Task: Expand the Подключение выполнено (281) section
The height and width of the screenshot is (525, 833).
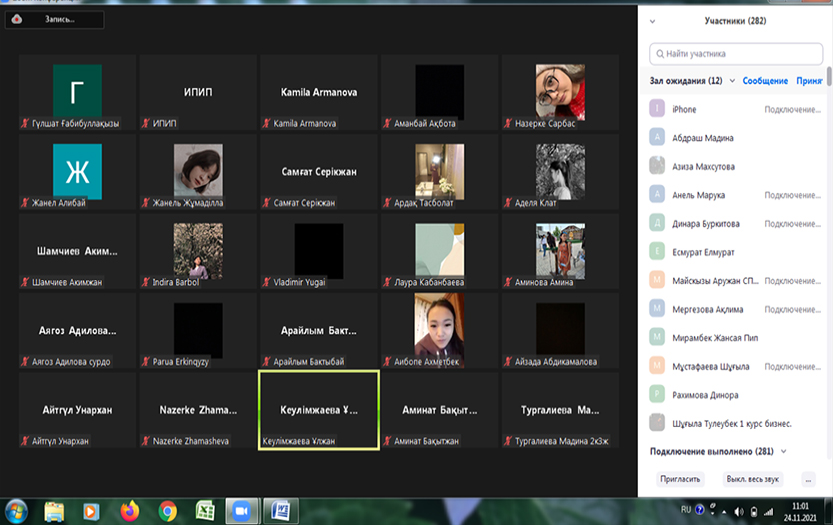Action: 783,452
